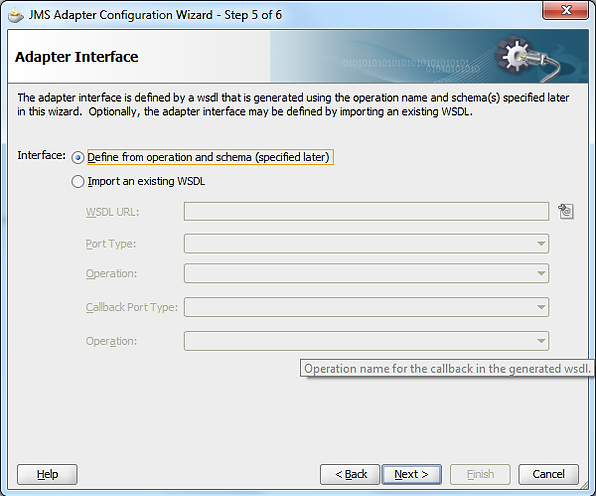Click the Adapter Interface heading
The image size is (596, 496).
click(76, 57)
